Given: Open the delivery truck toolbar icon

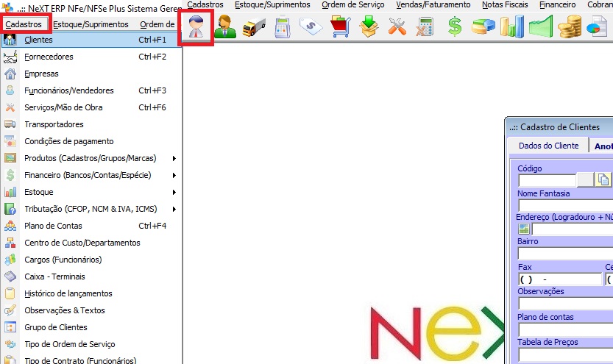Looking at the screenshot, I should 254,28.
